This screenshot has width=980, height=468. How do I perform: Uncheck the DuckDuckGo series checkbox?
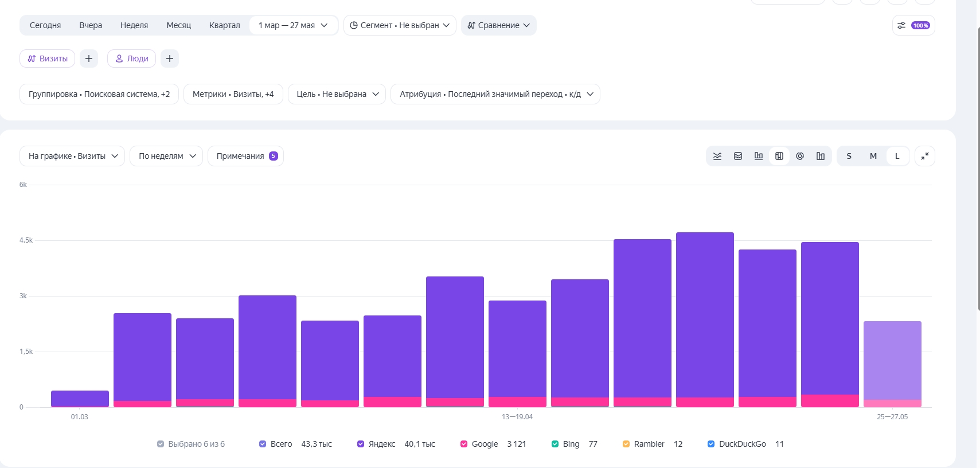pos(711,444)
